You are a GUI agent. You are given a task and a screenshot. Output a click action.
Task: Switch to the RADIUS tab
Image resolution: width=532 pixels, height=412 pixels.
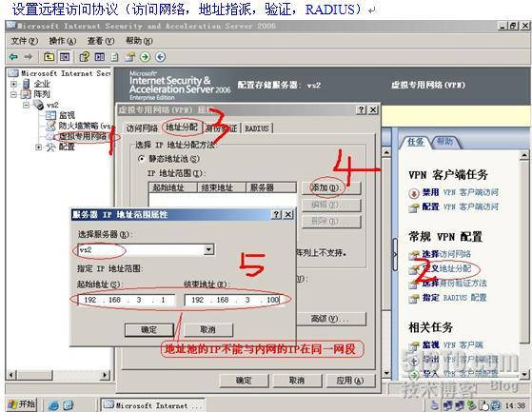(x=257, y=128)
